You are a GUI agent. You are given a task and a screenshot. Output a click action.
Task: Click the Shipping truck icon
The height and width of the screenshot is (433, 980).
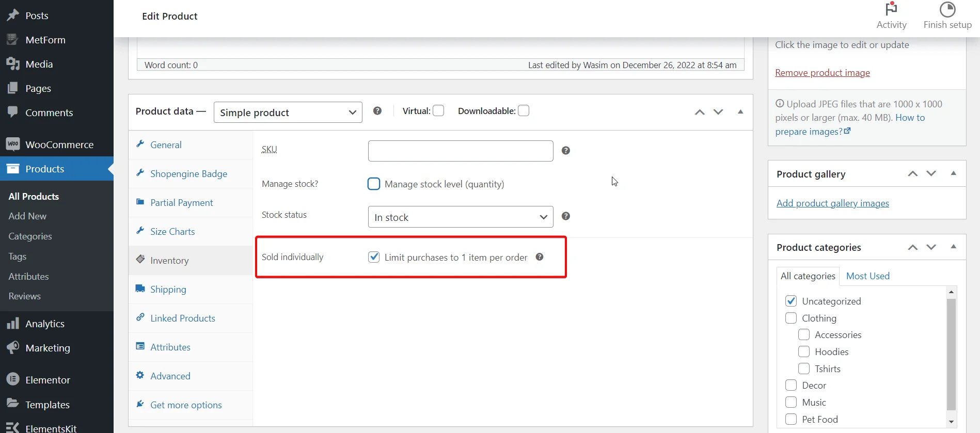[140, 288]
